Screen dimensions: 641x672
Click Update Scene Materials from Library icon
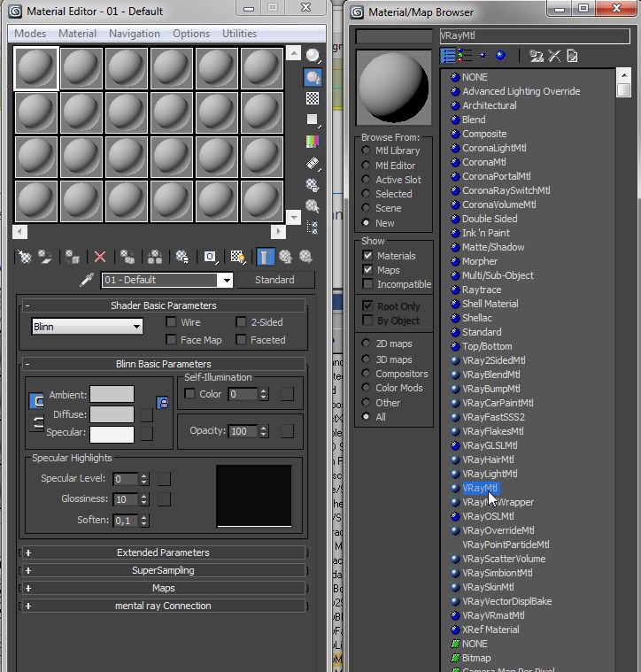[536, 56]
